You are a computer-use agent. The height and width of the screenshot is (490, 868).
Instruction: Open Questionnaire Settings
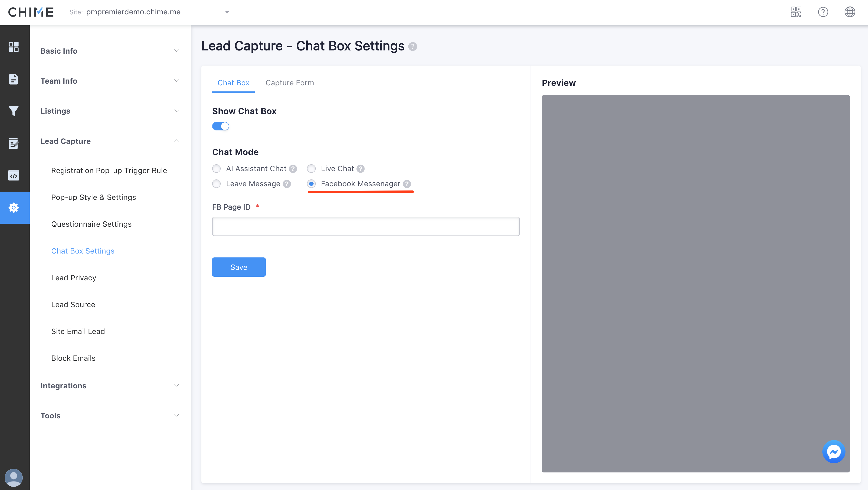coord(91,224)
